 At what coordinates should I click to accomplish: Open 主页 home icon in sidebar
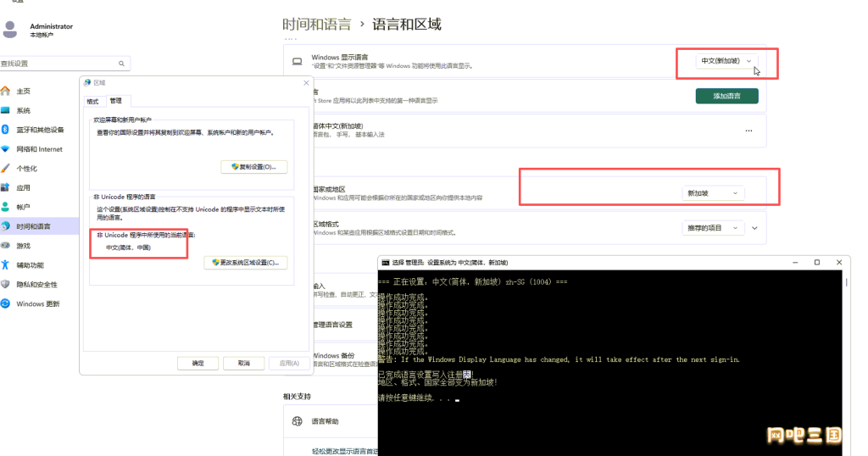coord(6,91)
